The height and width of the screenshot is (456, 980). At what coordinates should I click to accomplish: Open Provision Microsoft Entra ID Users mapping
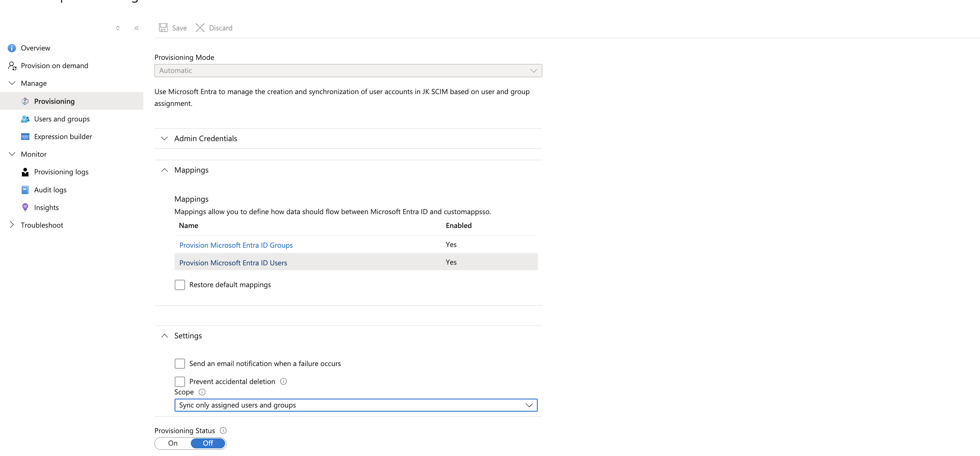tap(233, 263)
